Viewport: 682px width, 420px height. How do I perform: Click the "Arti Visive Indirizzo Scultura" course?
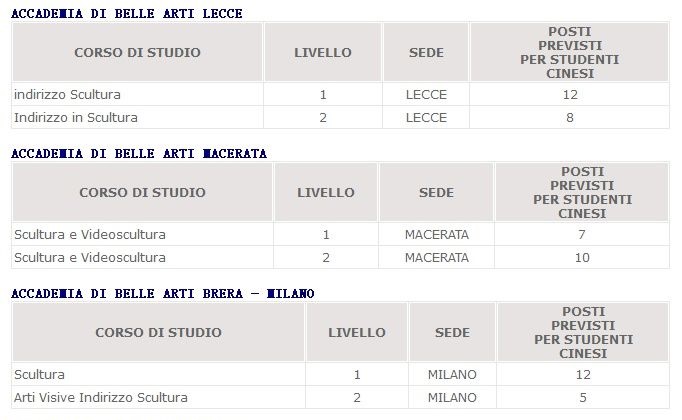point(101,398)
